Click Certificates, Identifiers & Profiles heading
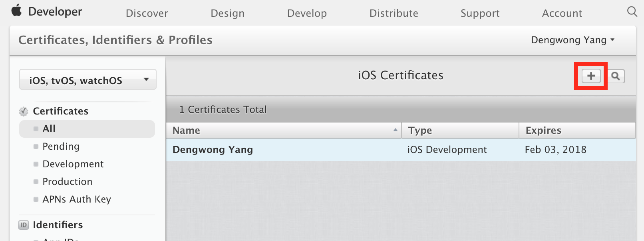Viewport: 644px width, 241px height. tap(115, 40)
